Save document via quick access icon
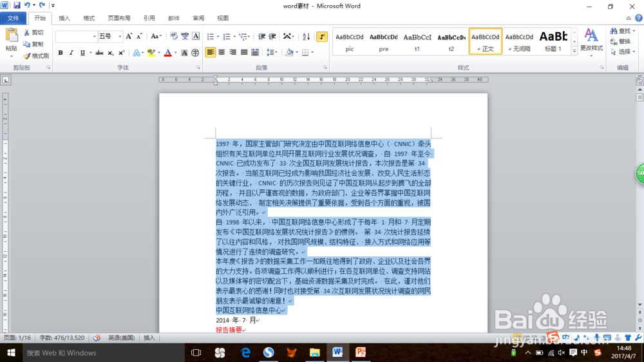This screenshot has width=644, height=362. (17, 5)
